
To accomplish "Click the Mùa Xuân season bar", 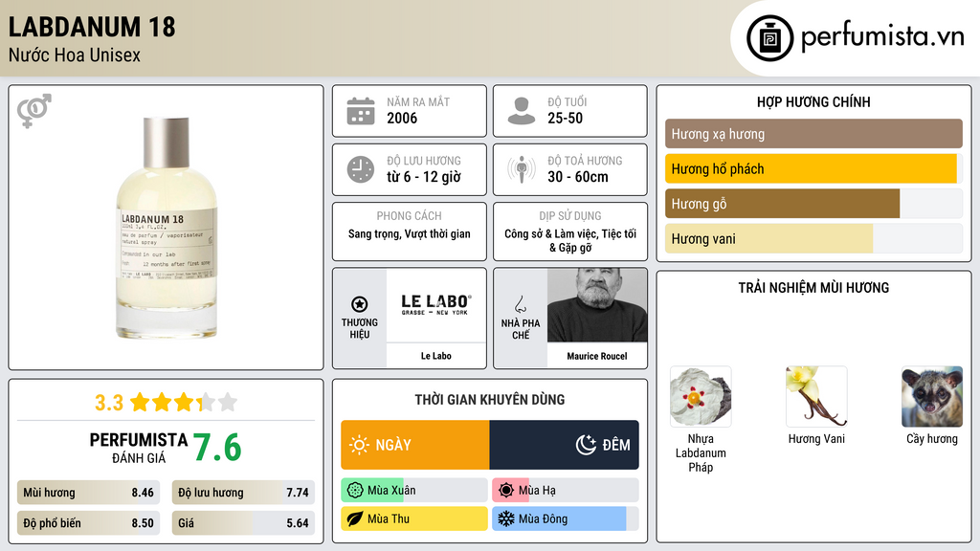I will [x=413, y=491].
